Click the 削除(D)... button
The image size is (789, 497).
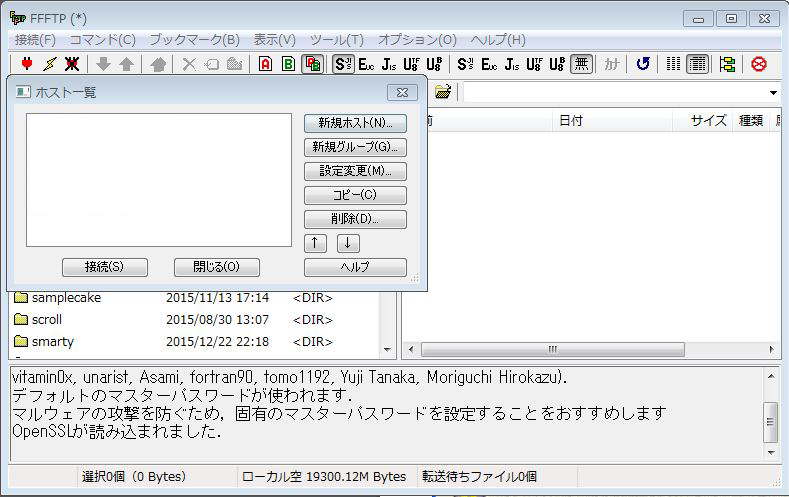355,219
